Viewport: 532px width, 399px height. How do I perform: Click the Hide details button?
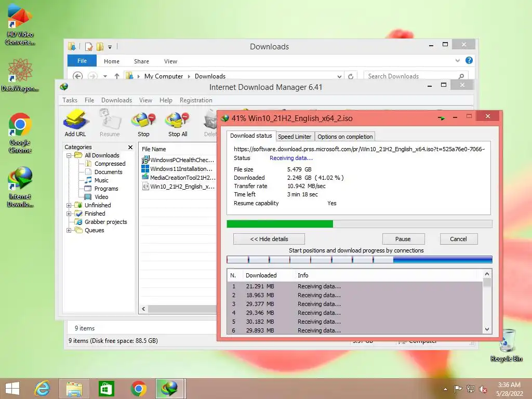pos(269,239)
